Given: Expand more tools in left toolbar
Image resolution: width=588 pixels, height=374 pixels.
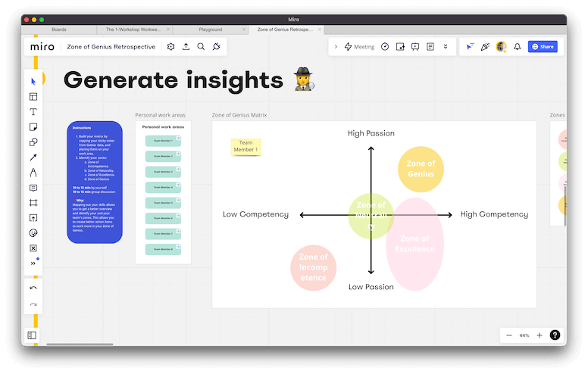Looking at the screenshot, I should pyautogui.click(x=33, y=263).
